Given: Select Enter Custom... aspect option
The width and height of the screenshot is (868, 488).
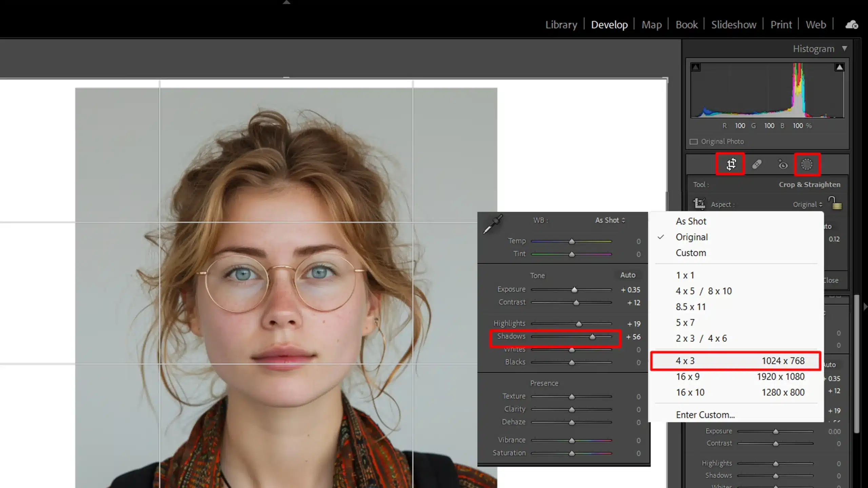Looking at the screenshot, I should click(x=705, y=415).
